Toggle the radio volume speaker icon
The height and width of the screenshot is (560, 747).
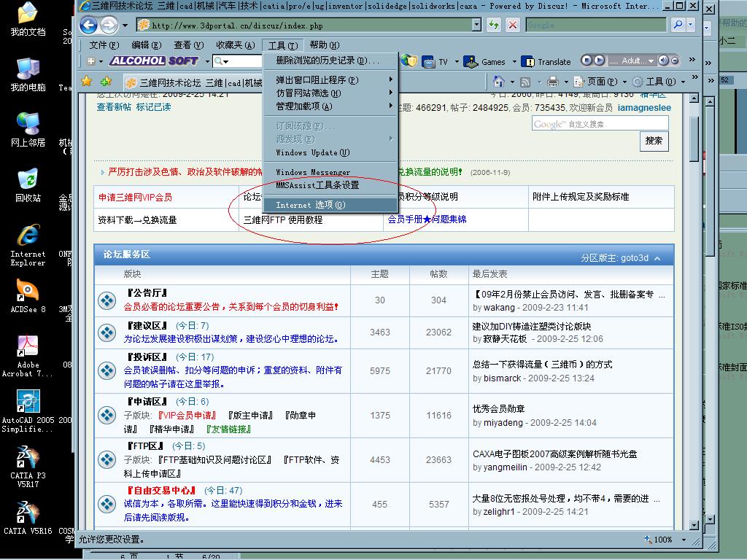coord(663,61)
